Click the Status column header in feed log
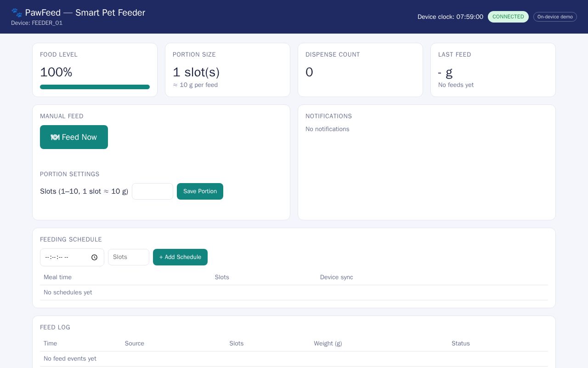The width and height of the screenshot is (588, 368). [461, 343]
